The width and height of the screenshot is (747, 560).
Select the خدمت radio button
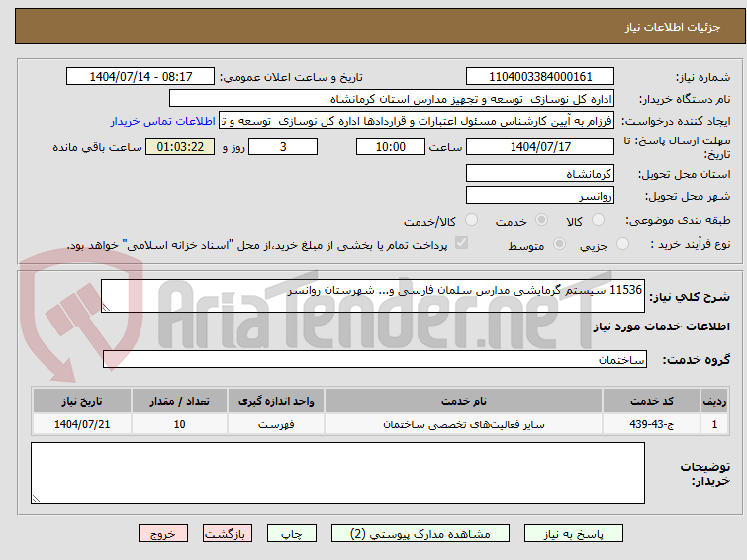point(541,220)
